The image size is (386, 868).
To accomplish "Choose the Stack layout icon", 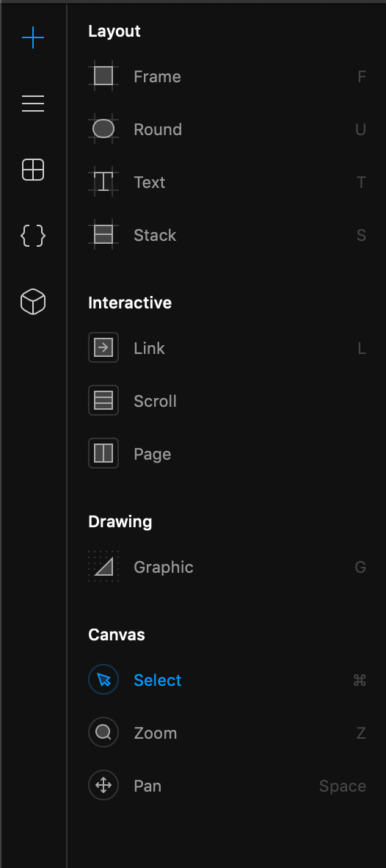I will 103,235.
